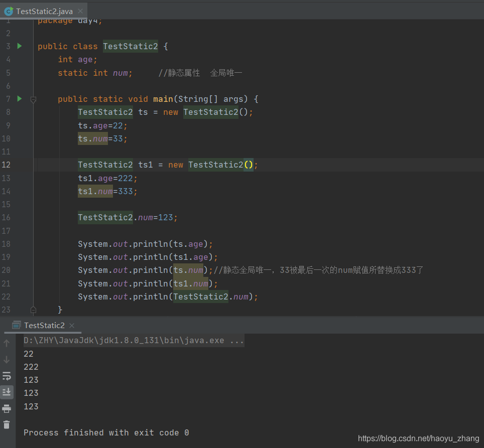Clear console output with the trash icon
The image size is (484, 448).
[x=7, y=425]
